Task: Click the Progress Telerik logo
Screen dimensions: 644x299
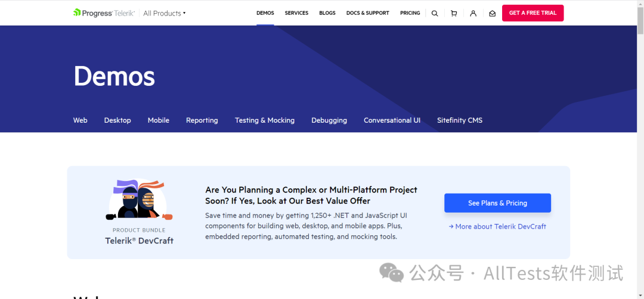Action: pyautogui.click(x=104, y=13)
